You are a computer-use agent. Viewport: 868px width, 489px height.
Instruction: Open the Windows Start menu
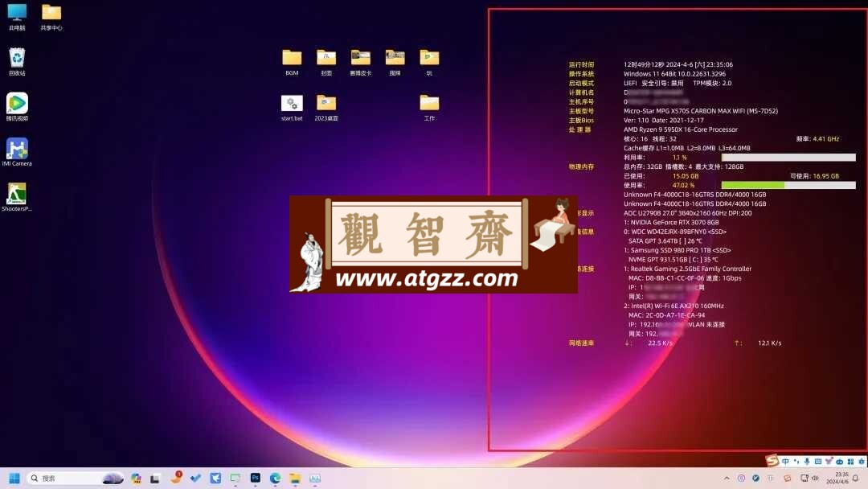(x=14, y=478)
